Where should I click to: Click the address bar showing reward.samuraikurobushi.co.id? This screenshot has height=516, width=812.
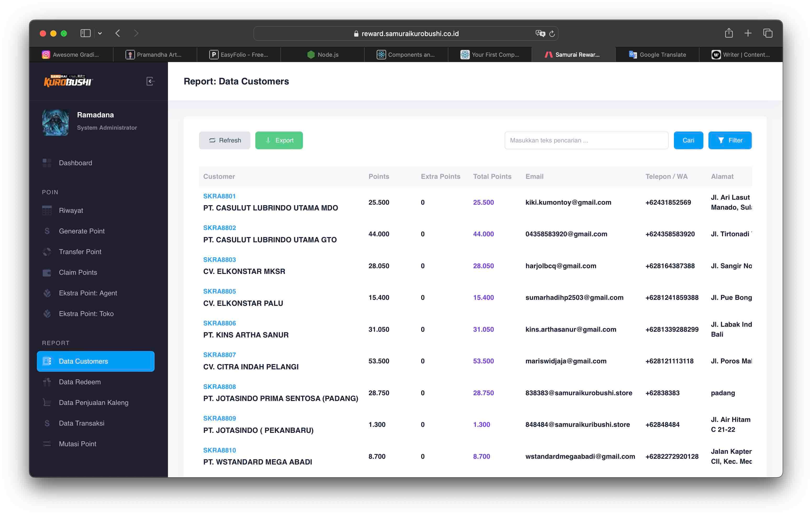[406, 33]
